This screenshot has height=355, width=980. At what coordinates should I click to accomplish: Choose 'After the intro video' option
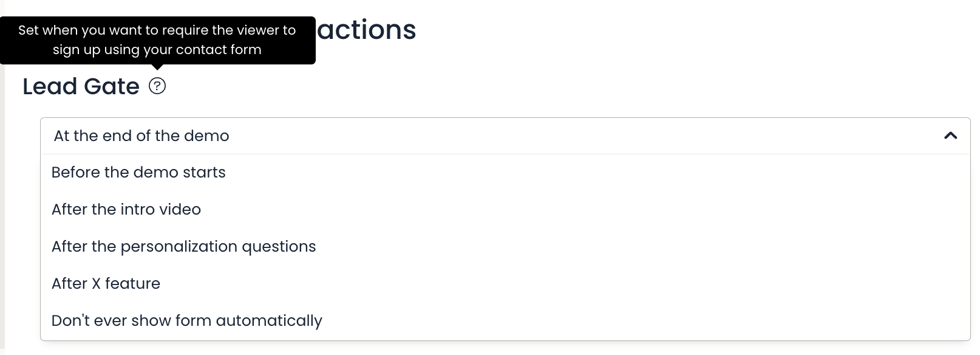(505, 210)
